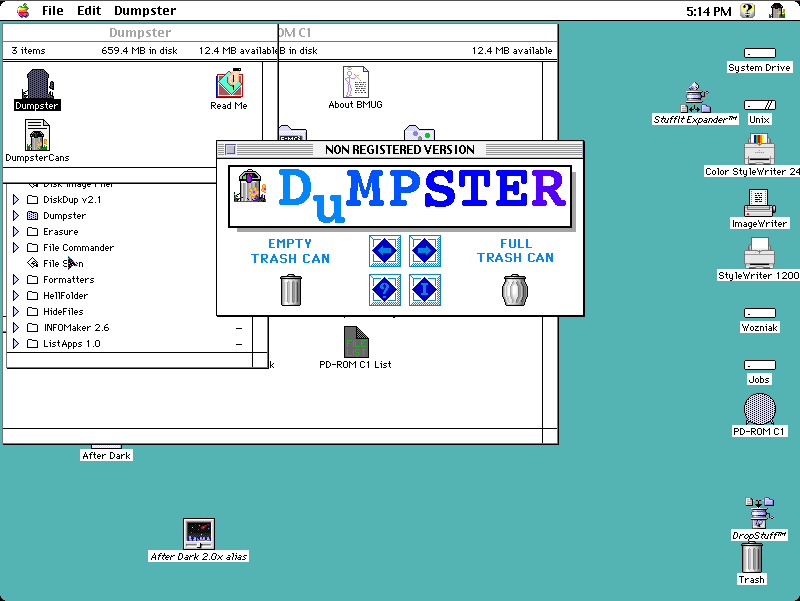The image size is (800, 601).
Task: Select the StuffIt Expander desktop icon
Action: click(695, 97)
